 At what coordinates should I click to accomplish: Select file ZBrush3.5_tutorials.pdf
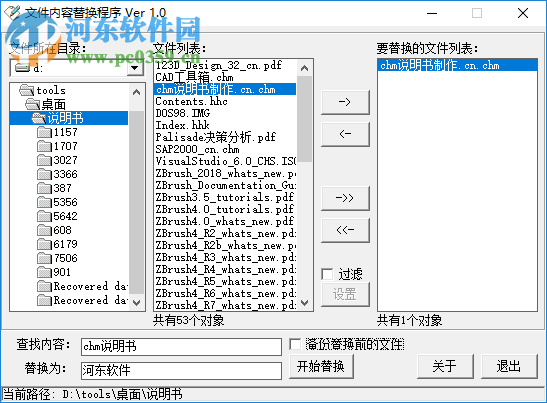coord(225,197)
